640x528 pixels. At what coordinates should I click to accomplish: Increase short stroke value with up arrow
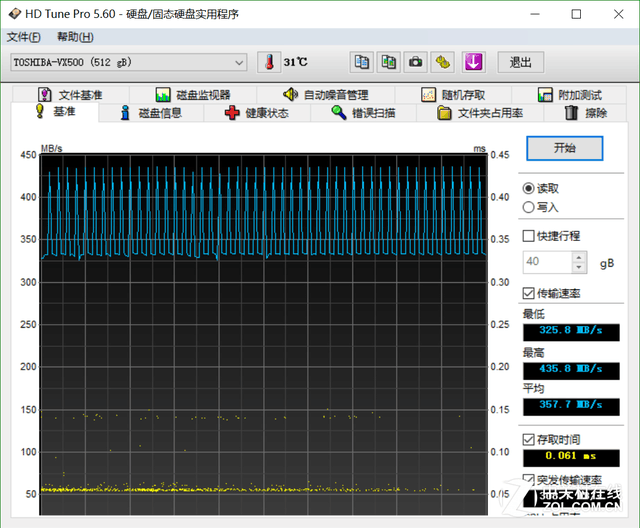pos(579,257)
